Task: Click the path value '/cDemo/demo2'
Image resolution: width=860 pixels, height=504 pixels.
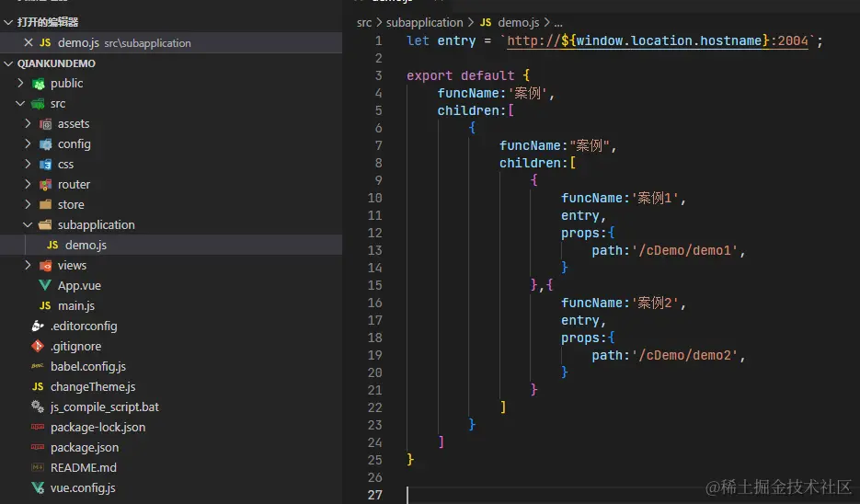Action: pos(684,355)
